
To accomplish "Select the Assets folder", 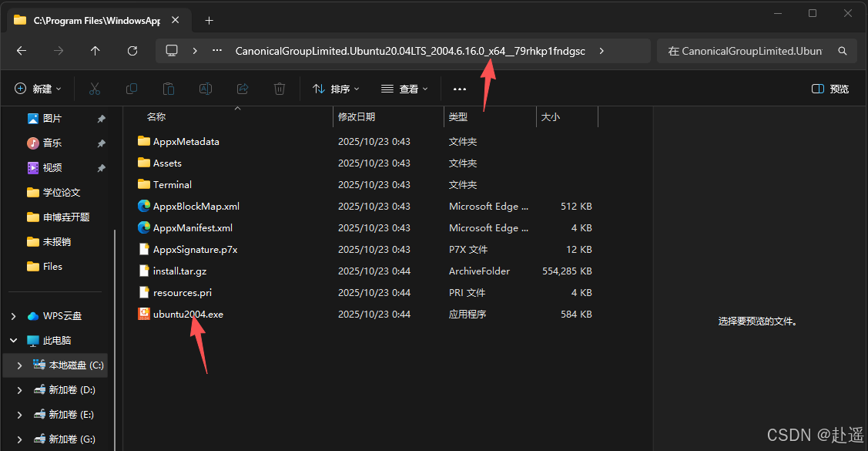I will (x=167, y=163).
